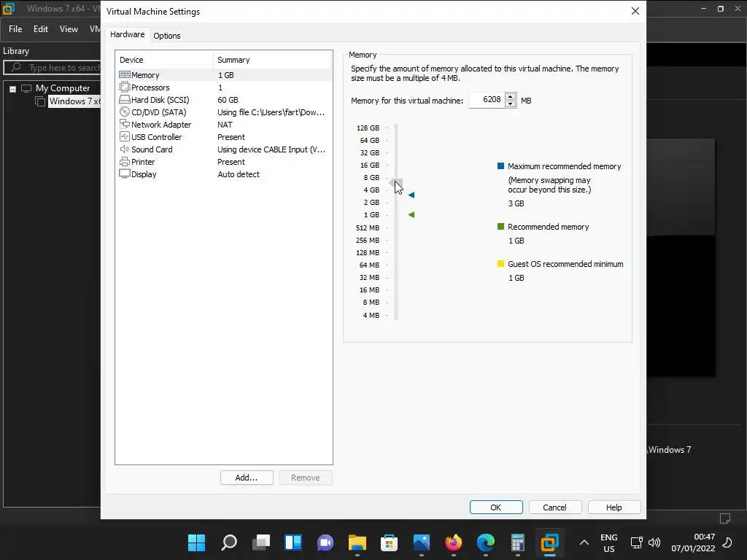Click VMware Workstation taskbar icon
Viewport: 747px width, 560px height.
click(x=550, y=542)
